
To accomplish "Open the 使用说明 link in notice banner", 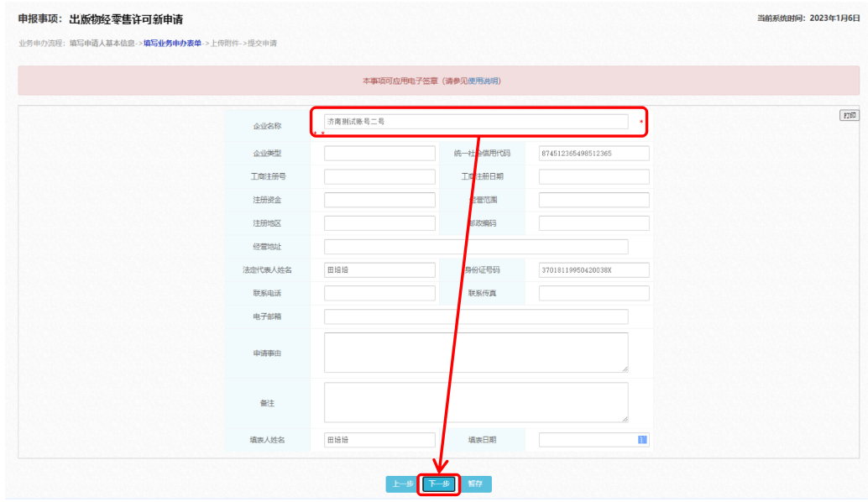I will click(484, 81).
